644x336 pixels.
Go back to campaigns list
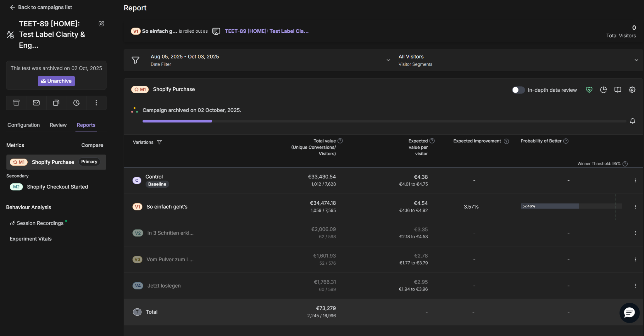[41, 7]
